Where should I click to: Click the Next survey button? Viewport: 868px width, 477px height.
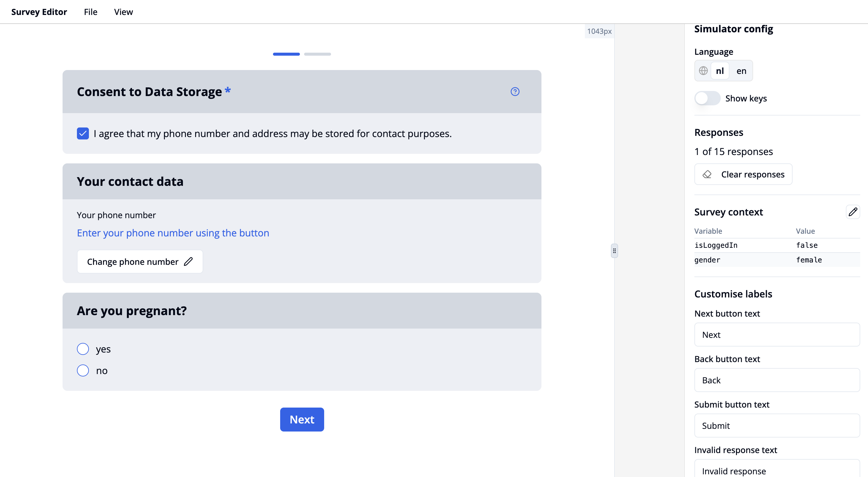coord(302,420)
